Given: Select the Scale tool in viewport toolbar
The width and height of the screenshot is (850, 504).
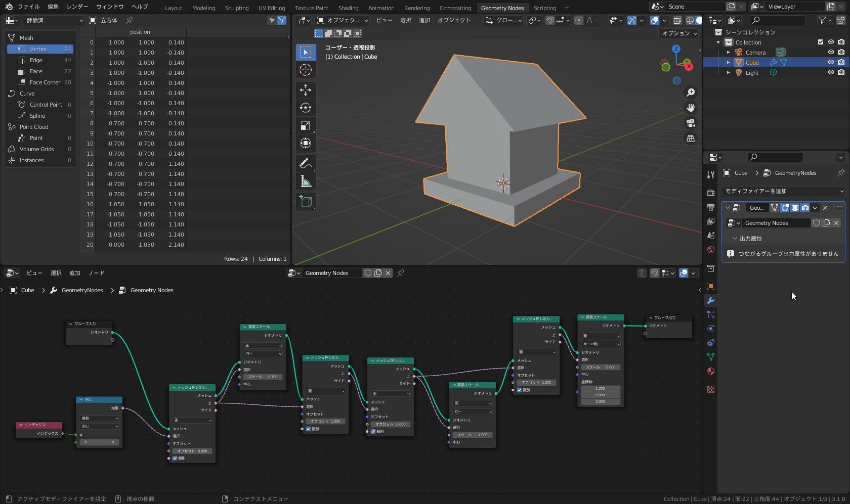Looking at the screenshot, I should [306, 125].
